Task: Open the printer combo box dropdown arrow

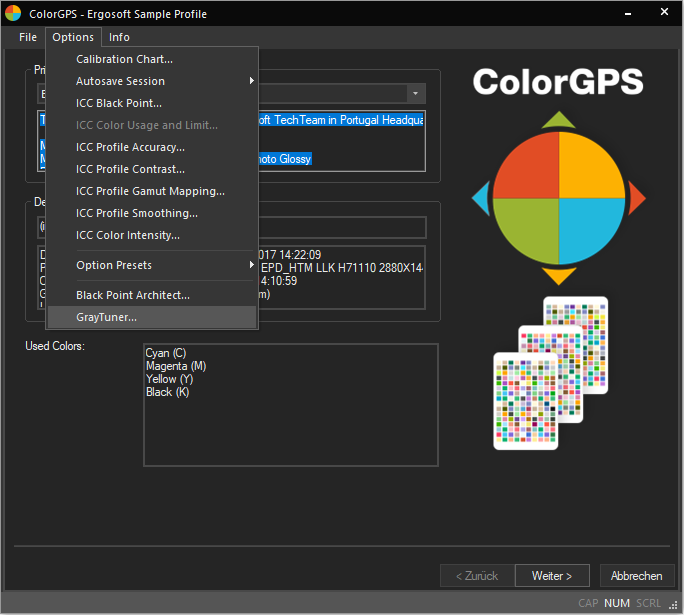Action: pos(416,93)
